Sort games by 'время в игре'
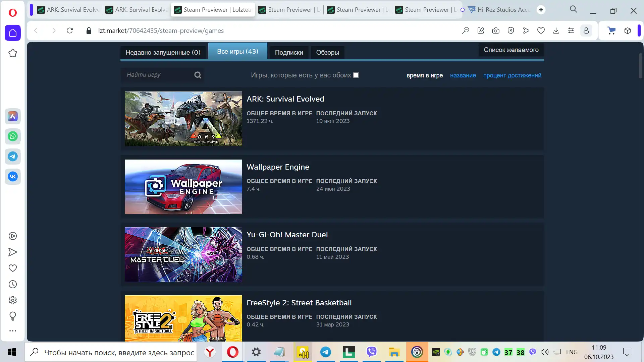Screen dimensions: 644x362 [x=425, y=75]
